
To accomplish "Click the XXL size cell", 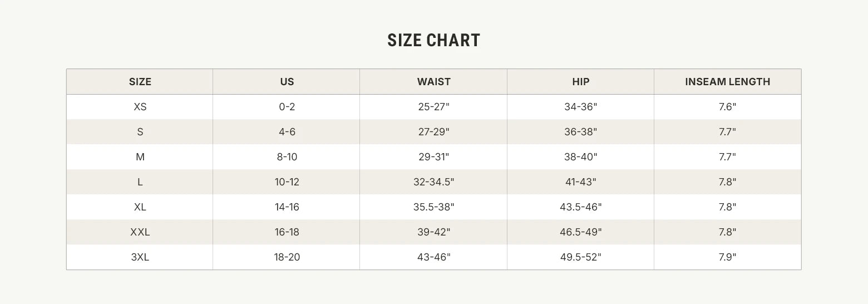I will (140, 232).
